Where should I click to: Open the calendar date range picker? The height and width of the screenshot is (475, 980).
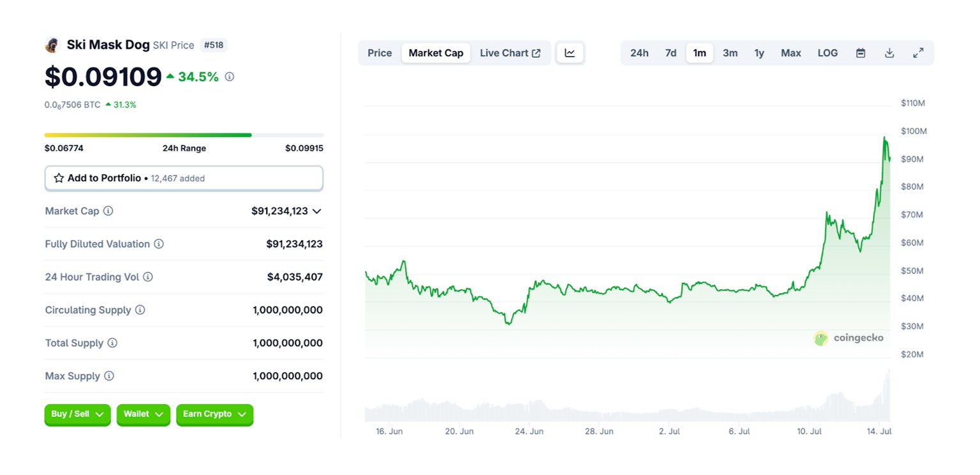[861, 53]
